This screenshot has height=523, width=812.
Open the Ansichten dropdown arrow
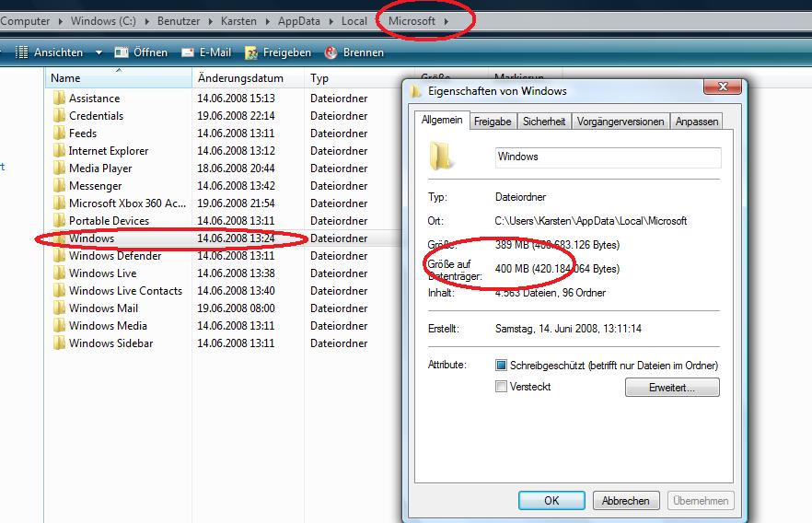pos(99,52)
